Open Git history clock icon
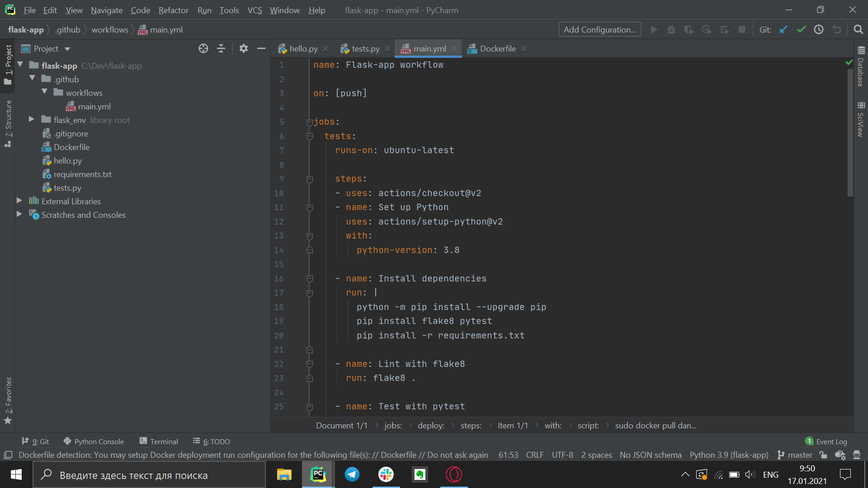This screenshot has width=868, height=488. pyautogui.click(x=819, y=30)
